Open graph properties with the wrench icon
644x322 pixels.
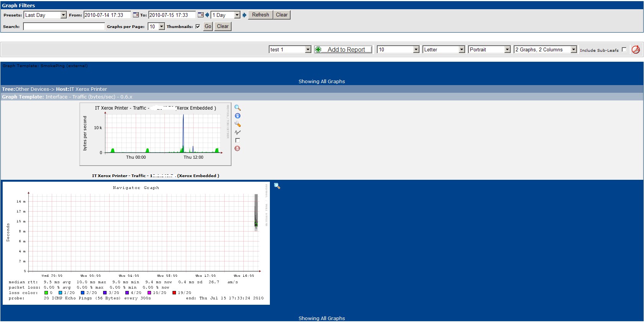[238, 124]
